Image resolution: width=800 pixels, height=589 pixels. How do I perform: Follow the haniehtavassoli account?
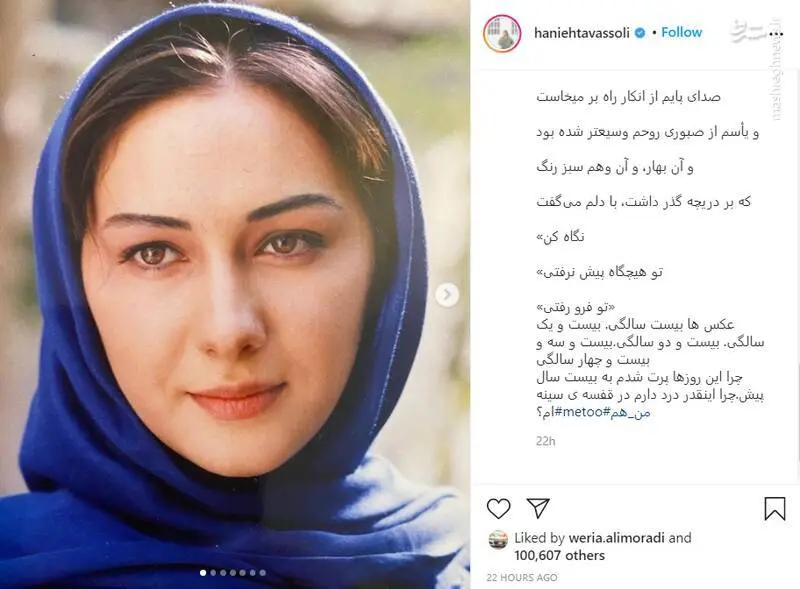(x=682, y=32)
